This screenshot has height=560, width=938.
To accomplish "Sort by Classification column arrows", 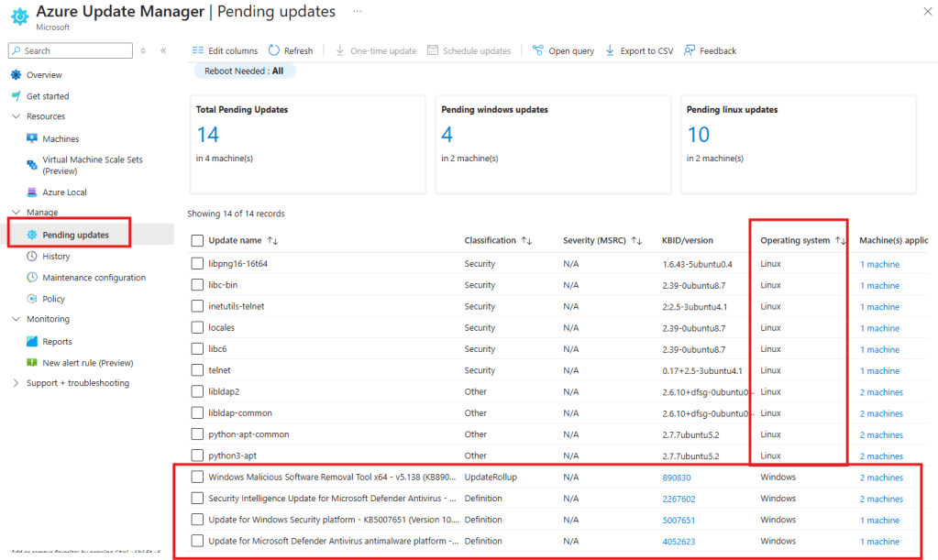I will 526,241.
